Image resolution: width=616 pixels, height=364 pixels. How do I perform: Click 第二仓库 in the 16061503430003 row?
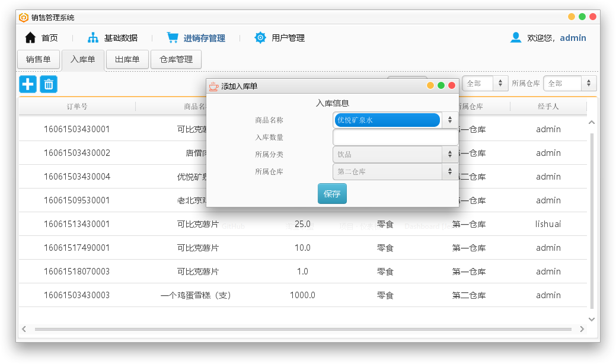(x=469, y=295)
